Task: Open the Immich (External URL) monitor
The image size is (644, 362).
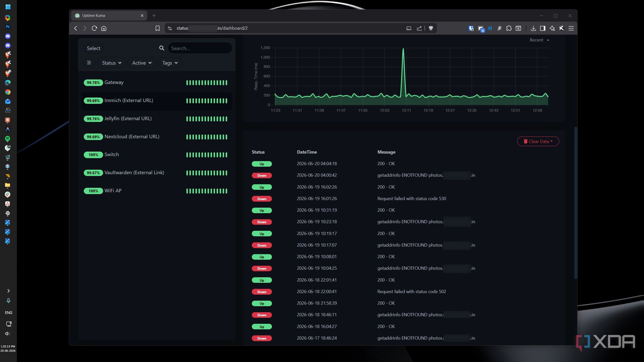Action: [x=156, y=101]
